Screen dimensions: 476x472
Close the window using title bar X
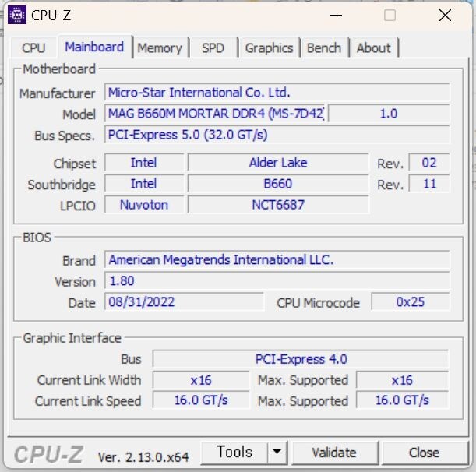(445, 15)
